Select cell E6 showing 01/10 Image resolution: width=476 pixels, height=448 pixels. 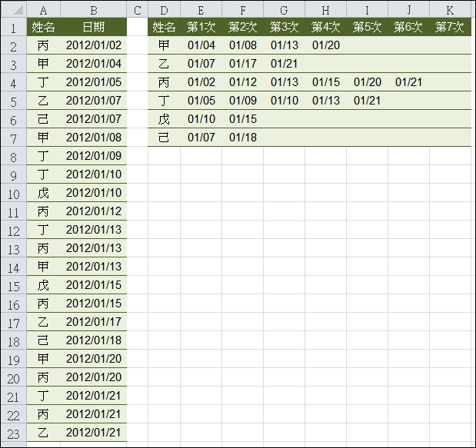tap(201, 119)
